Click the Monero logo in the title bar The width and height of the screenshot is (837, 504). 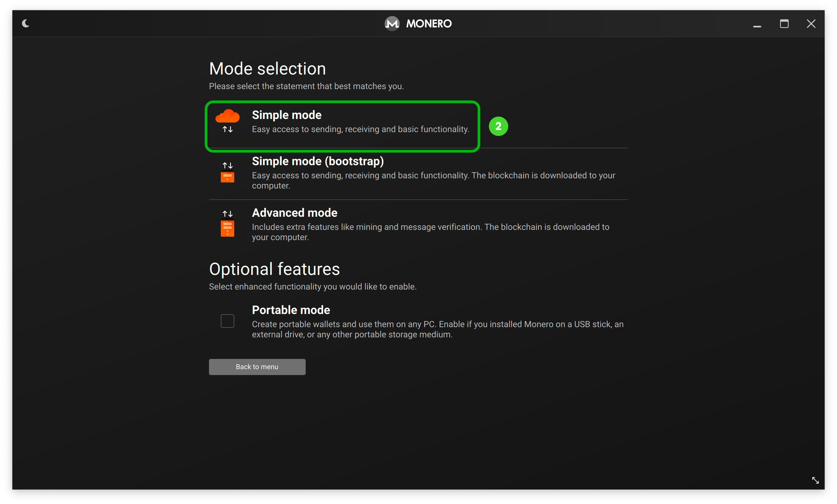pyautogui.click(x=392, y=23)
